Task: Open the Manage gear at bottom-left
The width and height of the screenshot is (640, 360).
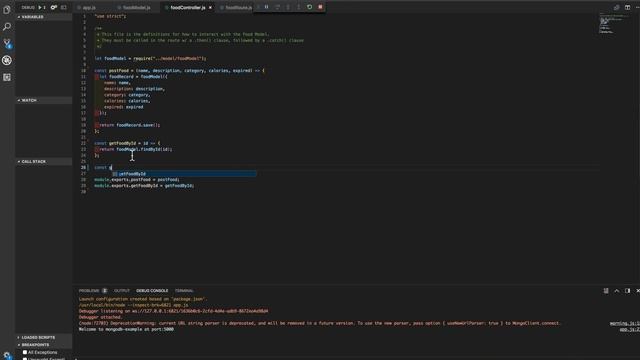Action: 7,355
